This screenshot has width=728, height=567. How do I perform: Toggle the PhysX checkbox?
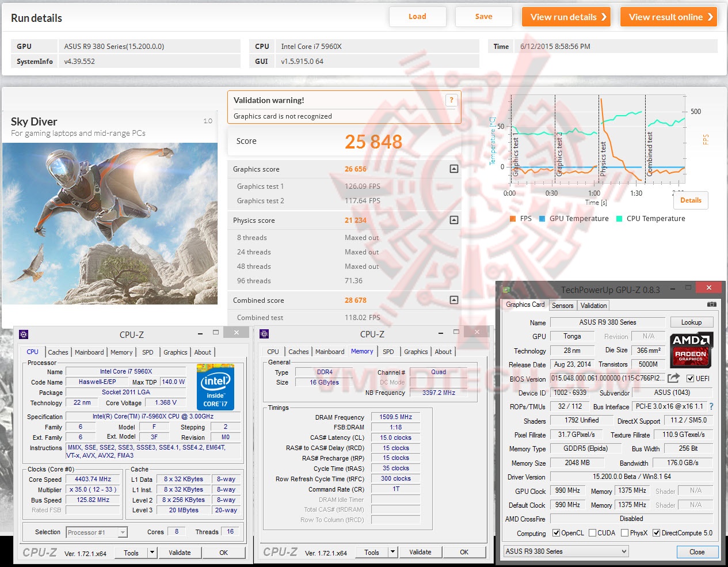(x=624, y=533)
